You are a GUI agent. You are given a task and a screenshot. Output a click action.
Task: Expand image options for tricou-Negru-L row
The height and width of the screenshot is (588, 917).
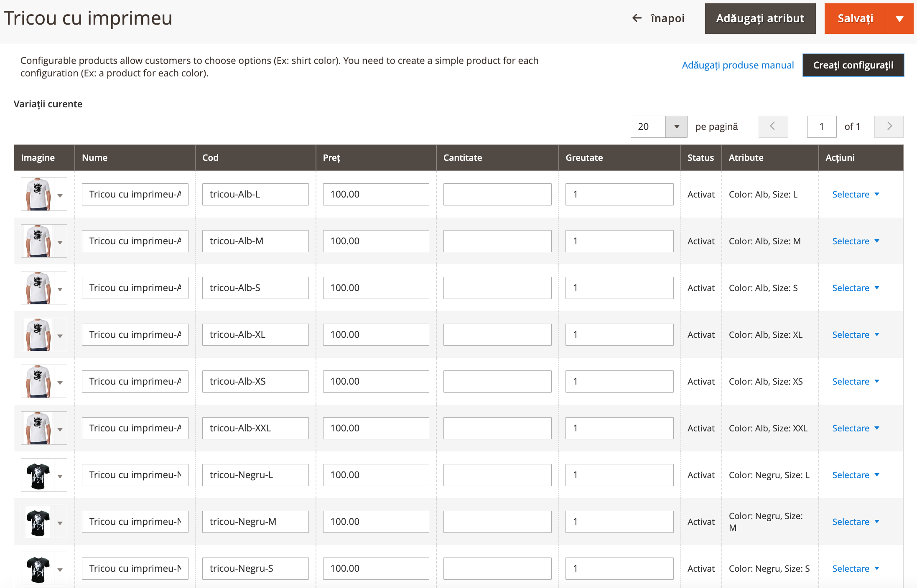60,475
